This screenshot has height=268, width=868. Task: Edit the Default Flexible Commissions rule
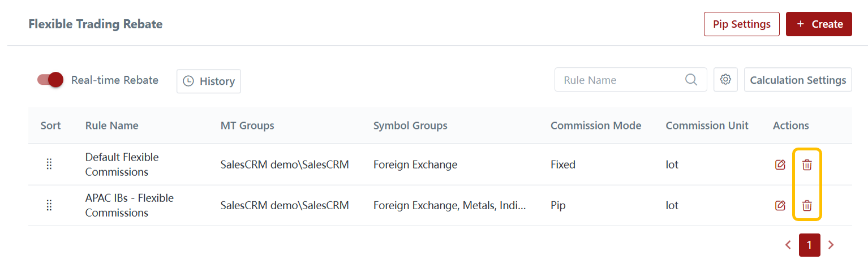[780, 165]
